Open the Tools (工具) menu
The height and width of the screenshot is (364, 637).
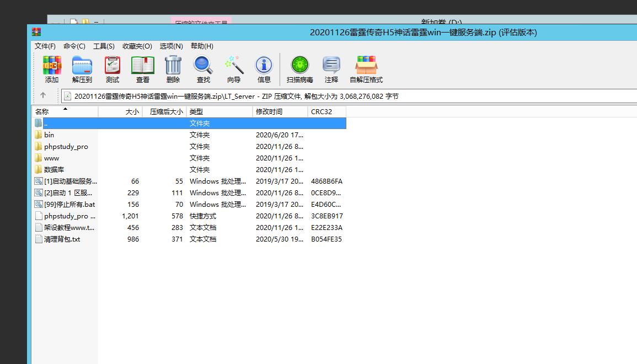point(104,46)
